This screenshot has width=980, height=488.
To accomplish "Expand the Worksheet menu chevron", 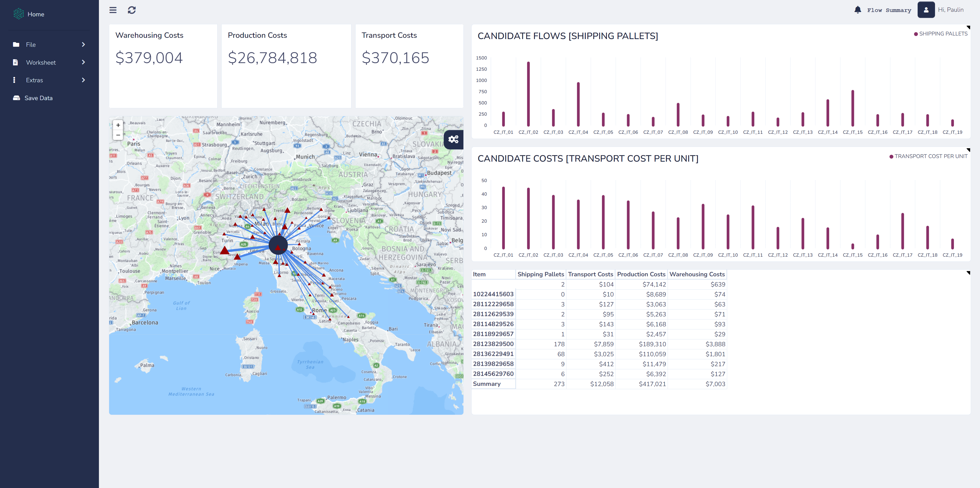I will coord(83,62).
